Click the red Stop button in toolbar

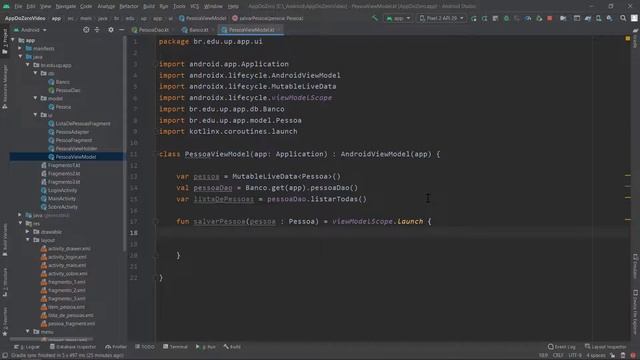click(x=550, y=18)
